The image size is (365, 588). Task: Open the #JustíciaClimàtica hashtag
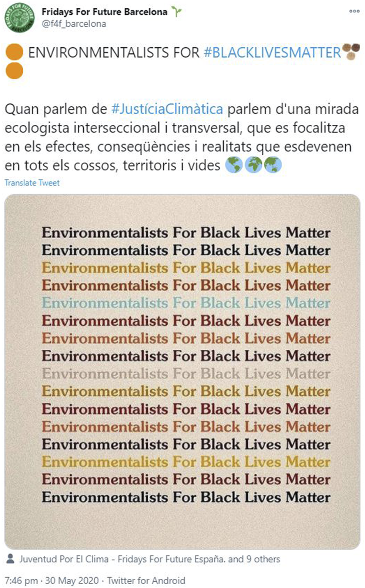tap(167, 109)
